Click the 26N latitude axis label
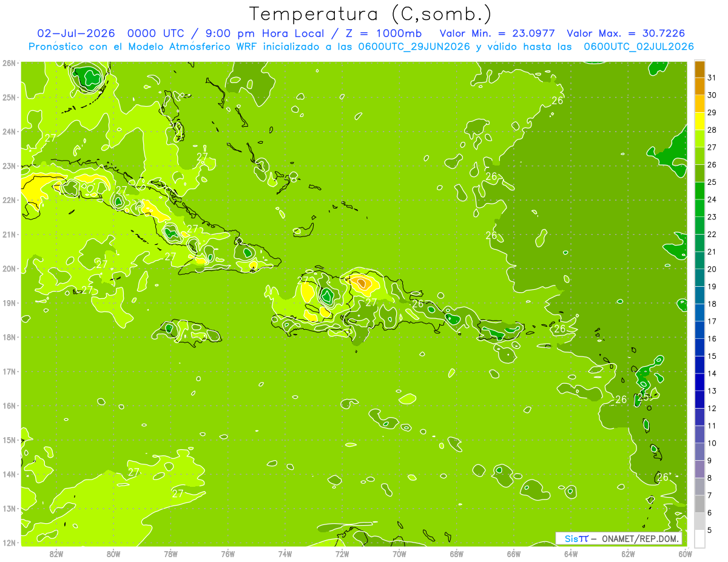Image resolution: width=728 pixels, height=562 pixels. pyautogui.click(x=8, y=63)
